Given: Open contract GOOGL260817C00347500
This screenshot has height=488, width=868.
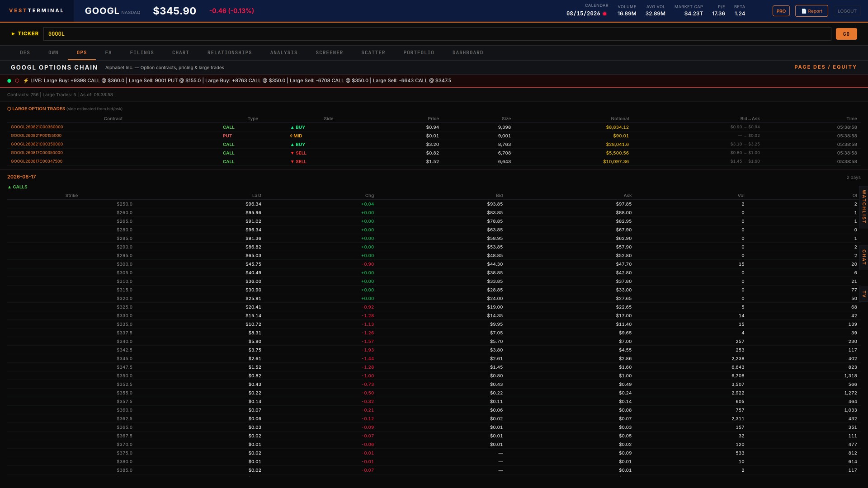Looking at the screenshot, I should [37, 161].
